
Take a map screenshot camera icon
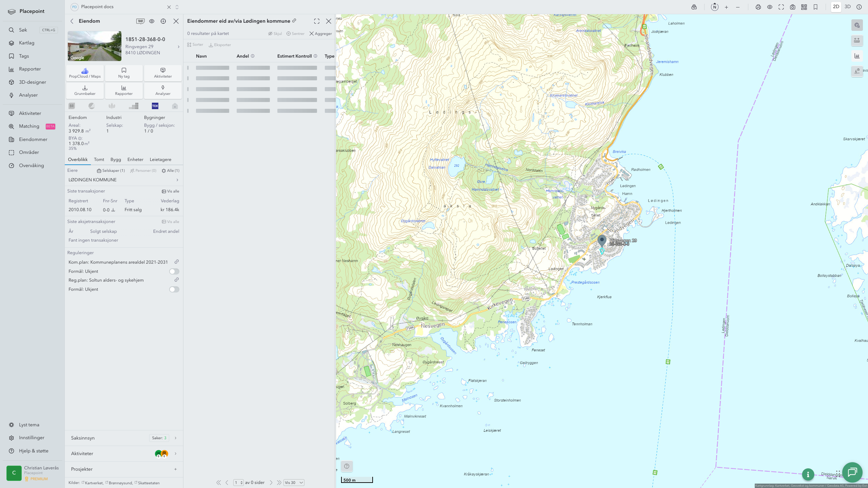793,7
